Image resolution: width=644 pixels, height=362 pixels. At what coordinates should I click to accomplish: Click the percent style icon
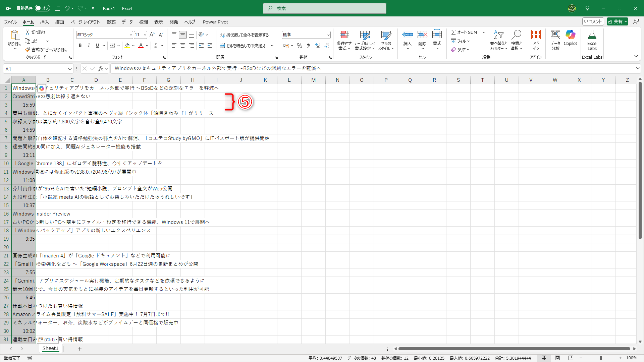(300, 46)
